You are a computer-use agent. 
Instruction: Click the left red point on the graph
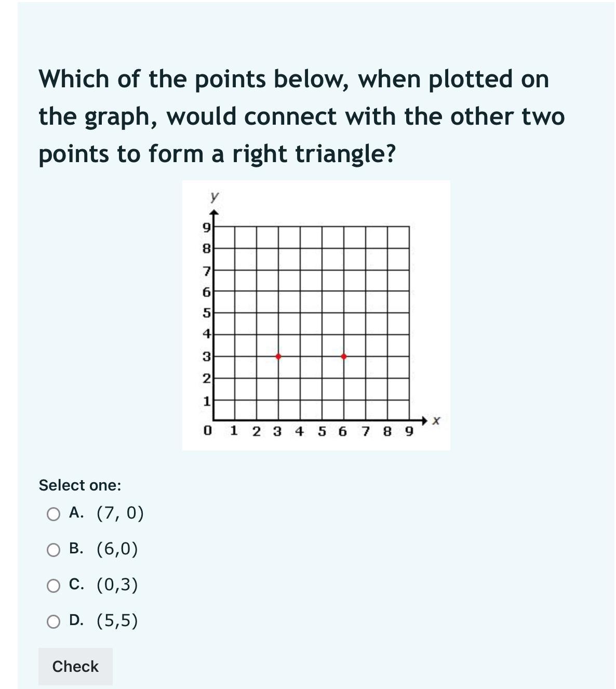(x=278, y=356)
